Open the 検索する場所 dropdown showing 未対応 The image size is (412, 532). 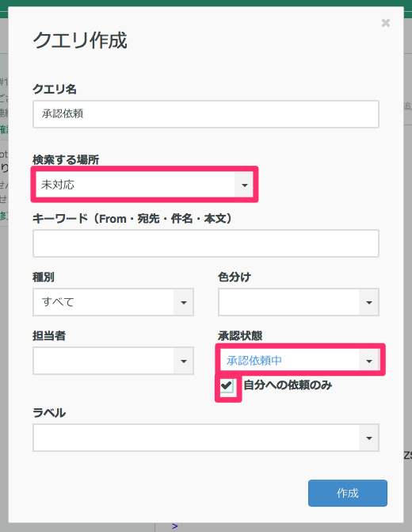(144, 185)
